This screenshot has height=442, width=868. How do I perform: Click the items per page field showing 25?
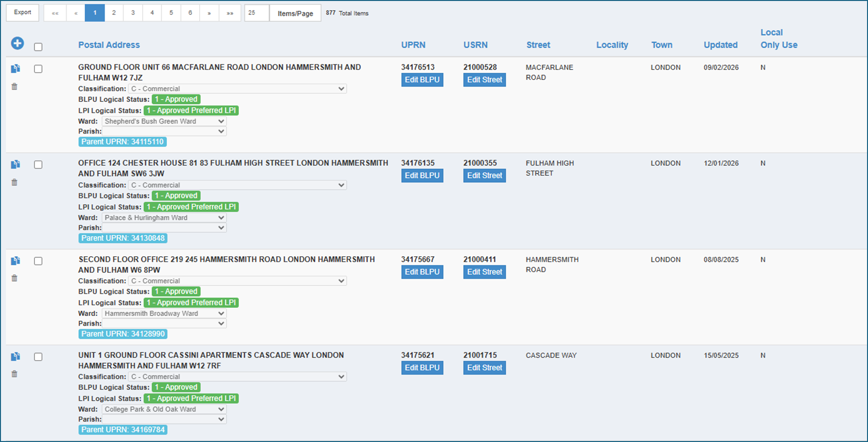(x=257, y=13)
